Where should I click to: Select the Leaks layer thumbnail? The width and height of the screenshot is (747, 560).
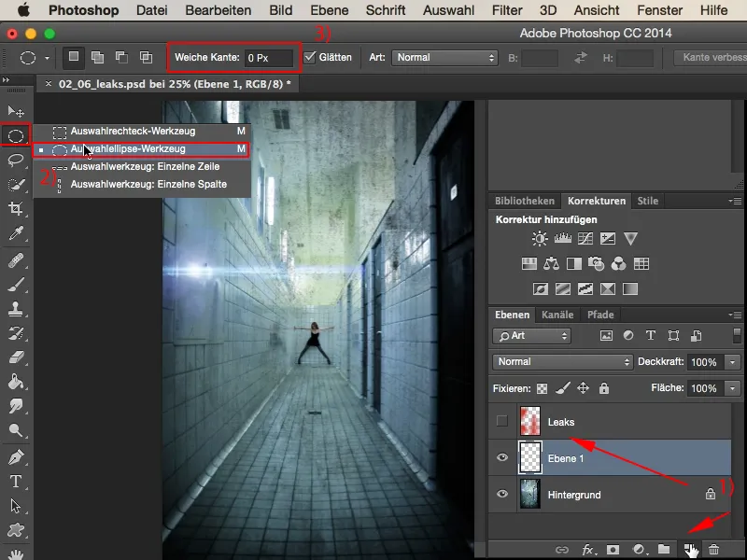click(529, 421)
